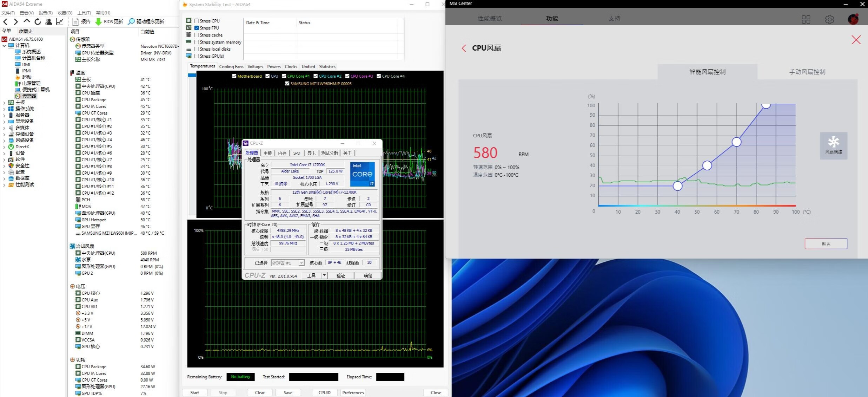Close the CPU风扇 panel with red X
Viewport: 868px width, 397px height.
[x=856, y=40]
